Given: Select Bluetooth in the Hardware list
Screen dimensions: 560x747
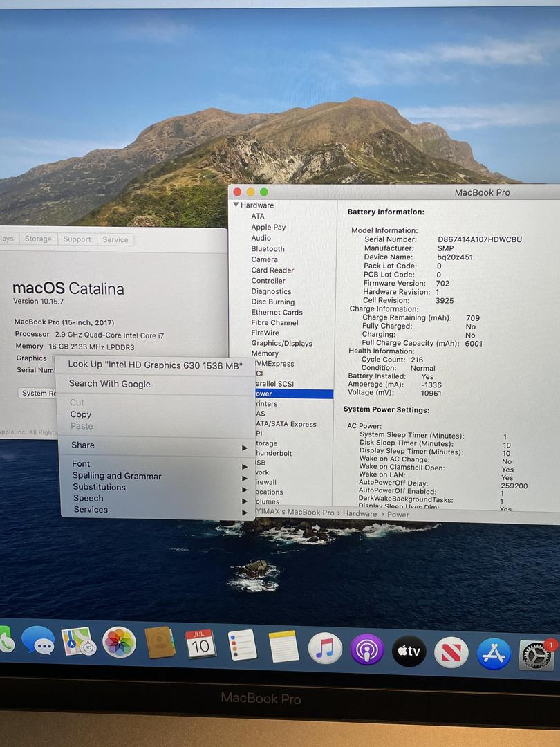Looking at the screenshot, I should [268, 249].
